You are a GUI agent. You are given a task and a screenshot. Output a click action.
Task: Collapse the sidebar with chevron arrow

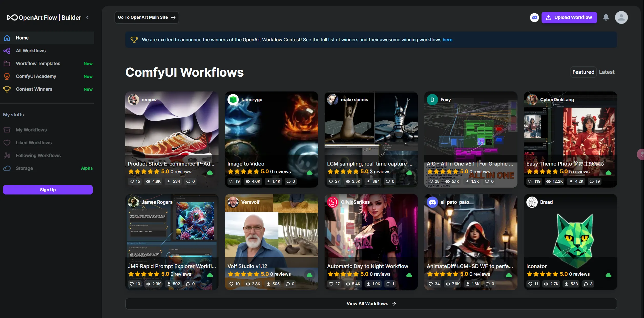tap(88, 17)
